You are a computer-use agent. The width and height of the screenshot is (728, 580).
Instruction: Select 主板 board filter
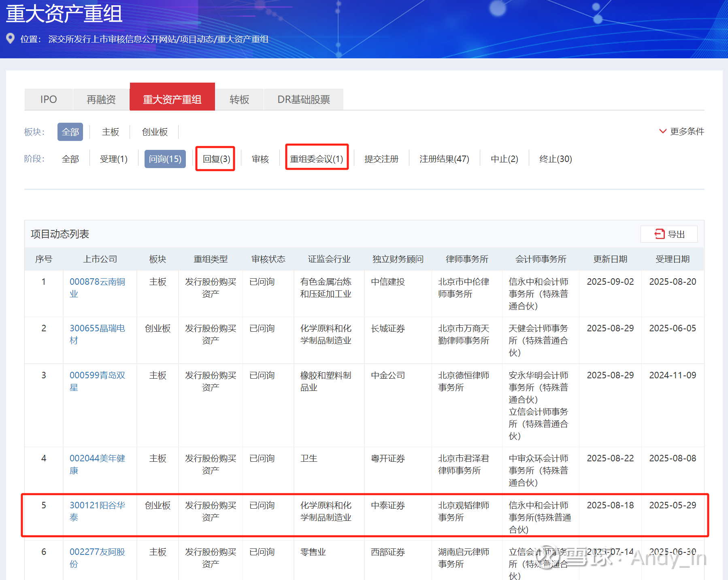point(110,132)
